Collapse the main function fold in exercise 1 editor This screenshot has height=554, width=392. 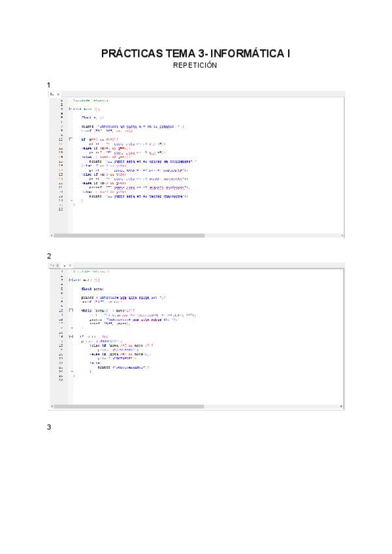click(x=71, y=109)
